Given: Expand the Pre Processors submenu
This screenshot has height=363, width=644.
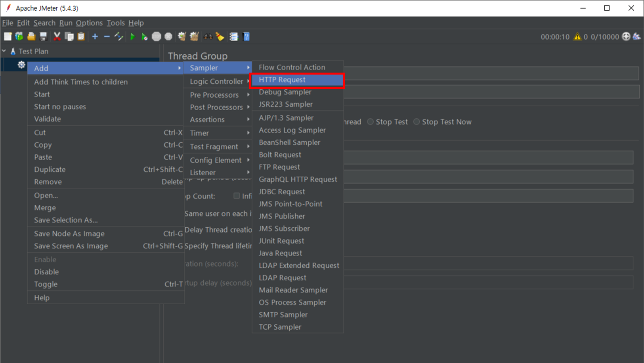Looking at the screenshot, I should click(x=218, y=95).
